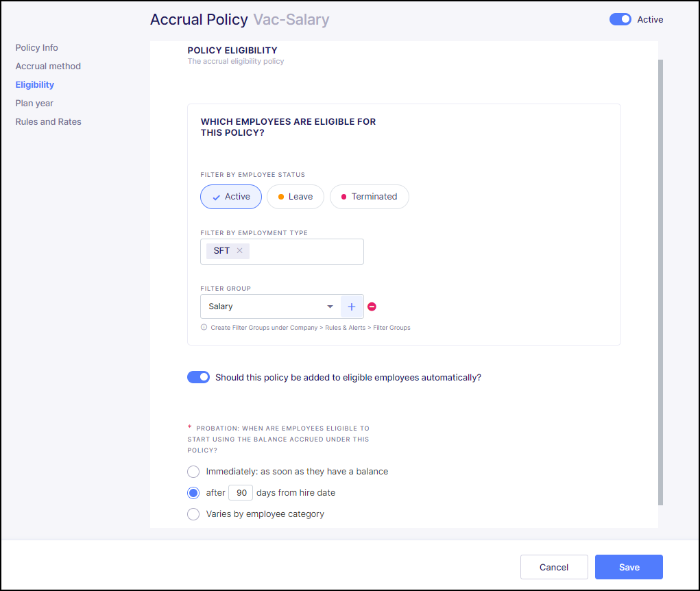Disable automatic policy assignment to eligible employees
700x591 pixels.
(x=198, y=376)
